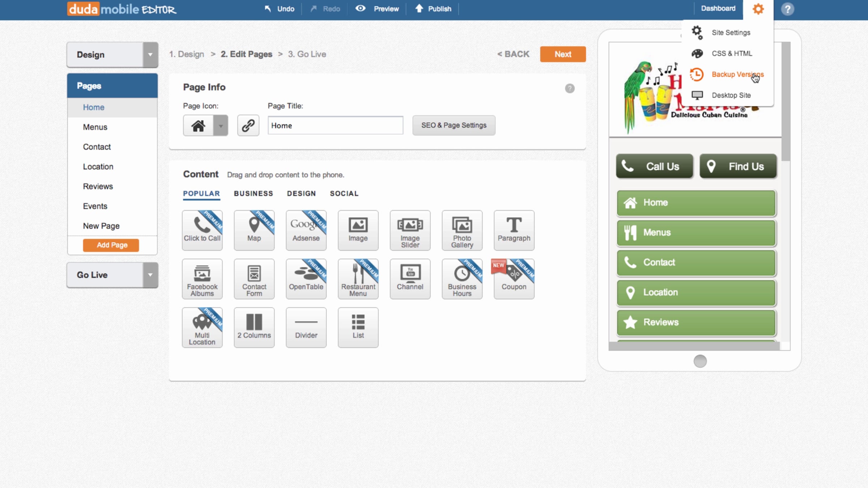The width and height of the screenshot is (868, 488).
Task: Click the Page Info help icon
Action: [x=570, y=88]
